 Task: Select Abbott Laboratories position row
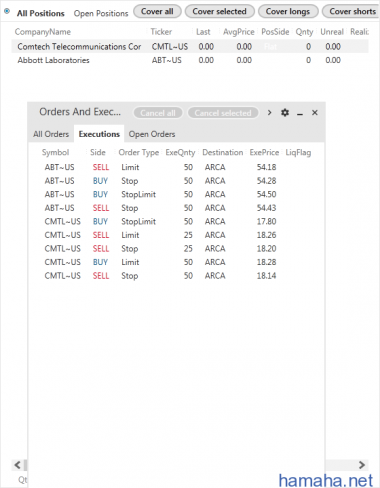click(190, 60)
